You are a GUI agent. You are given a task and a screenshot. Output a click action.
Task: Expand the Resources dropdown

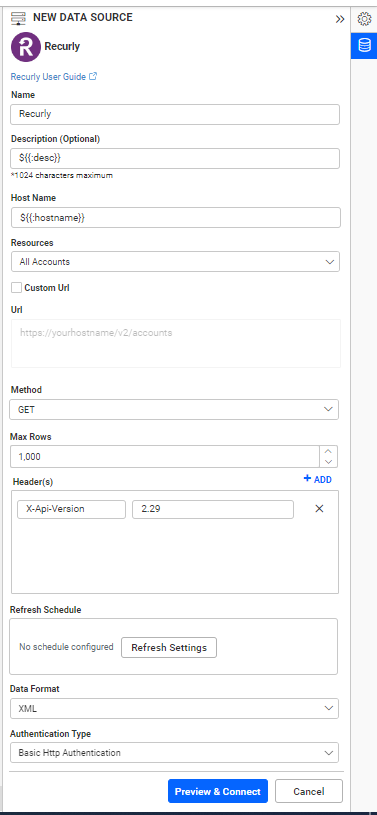coord(175,261)
